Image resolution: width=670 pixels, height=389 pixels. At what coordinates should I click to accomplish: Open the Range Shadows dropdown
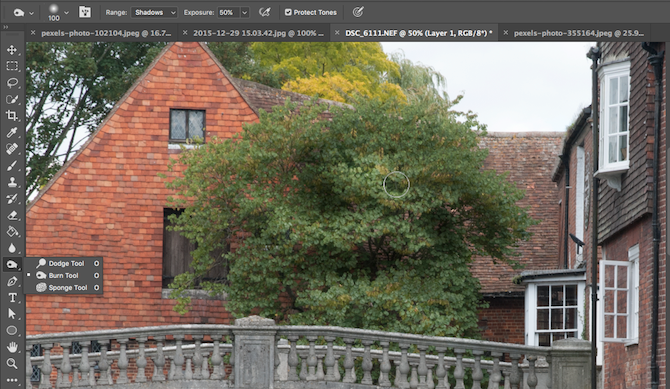click(154, 12)
